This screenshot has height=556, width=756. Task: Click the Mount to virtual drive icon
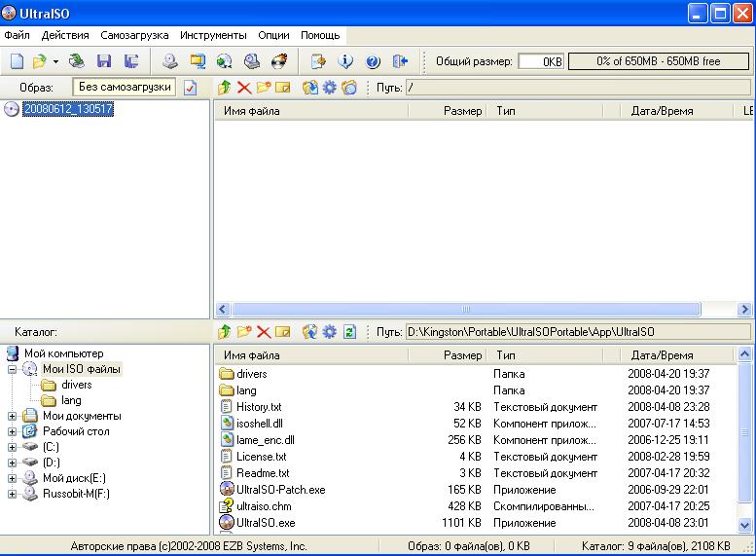pos(251,61)
